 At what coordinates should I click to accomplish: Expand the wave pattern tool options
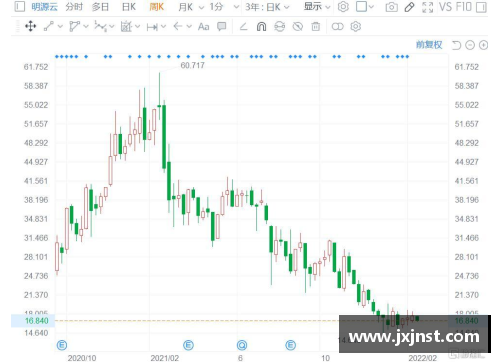(112, 27)
